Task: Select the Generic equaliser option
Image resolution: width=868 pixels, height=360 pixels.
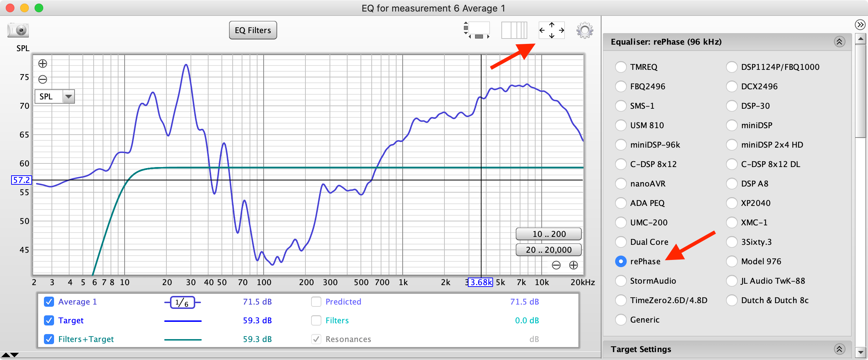Action: point(621,320)
